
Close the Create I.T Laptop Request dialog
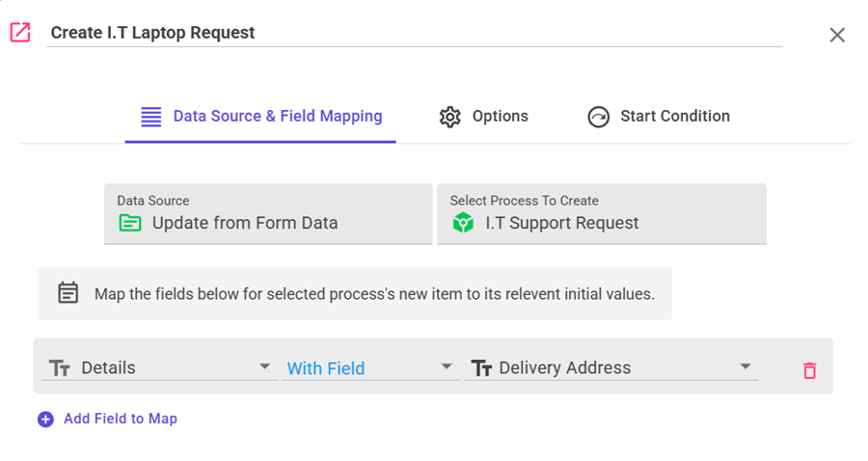837,35
